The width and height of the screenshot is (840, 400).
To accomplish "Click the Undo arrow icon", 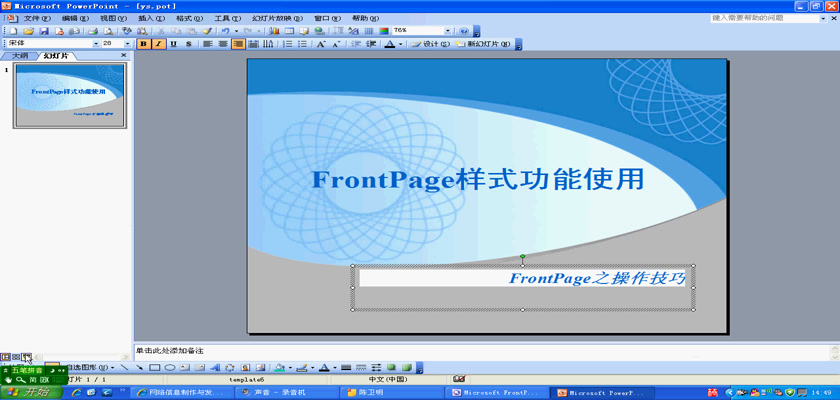I will [225, 31].
